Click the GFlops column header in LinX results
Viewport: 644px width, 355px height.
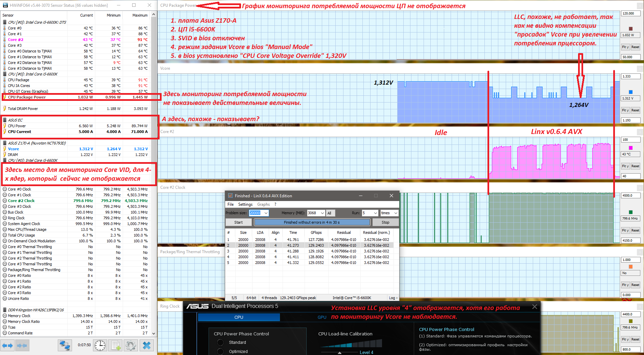316,232
